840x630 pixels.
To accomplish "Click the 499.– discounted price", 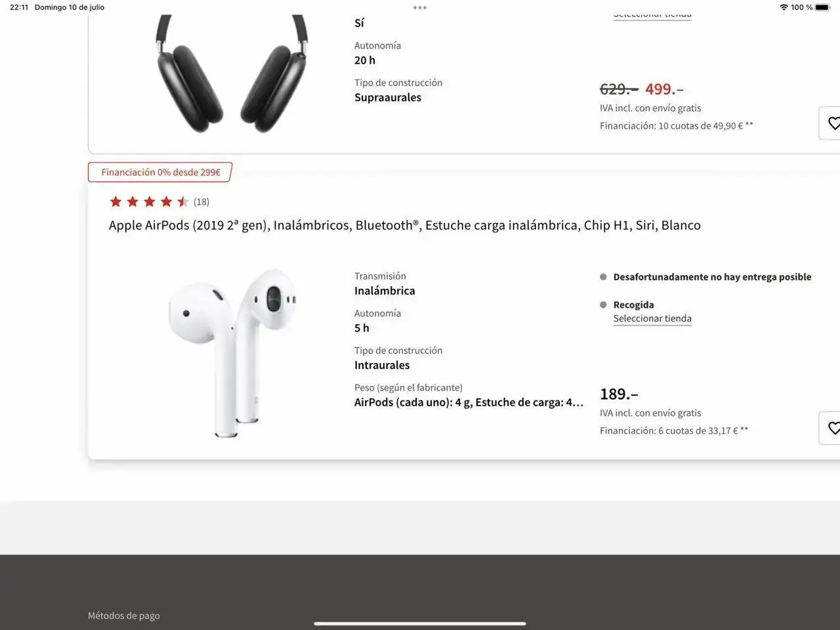I will tap(664, 89).
